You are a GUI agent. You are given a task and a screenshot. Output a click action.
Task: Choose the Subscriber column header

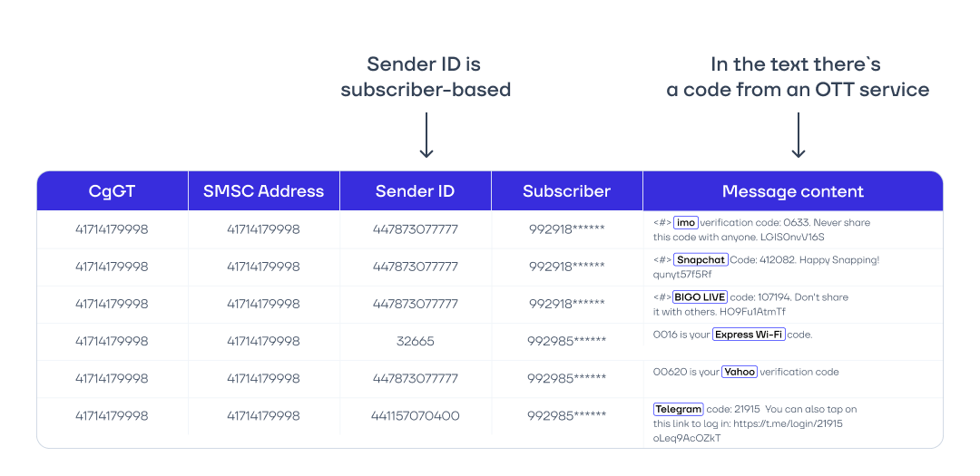click(566, 191)
